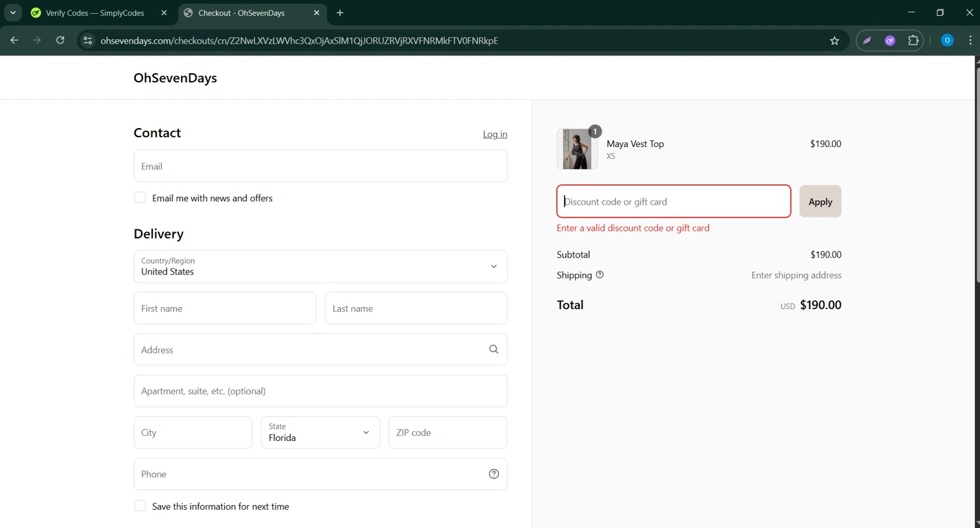980x528 pixels.
Task: Go back to the previous page
Action: point(14,41)
